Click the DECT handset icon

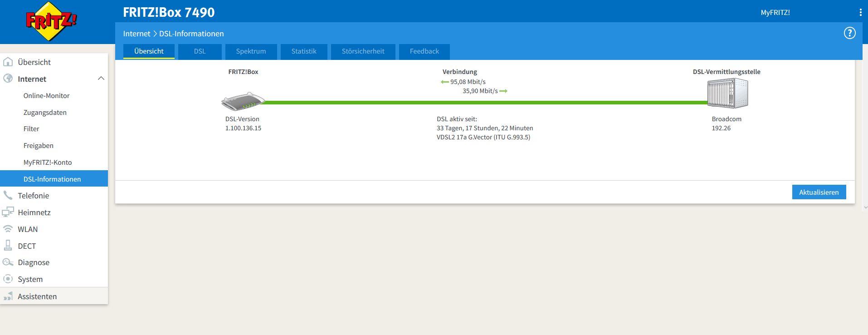coord(8,246)
